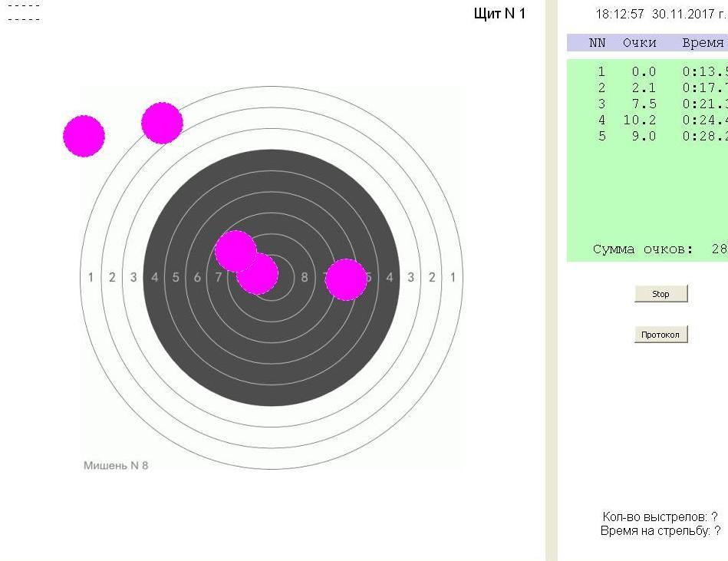This screenshot has width=728, height=561.
Task: Click the Щит N 1 title
Action: (x=500, y=15)
